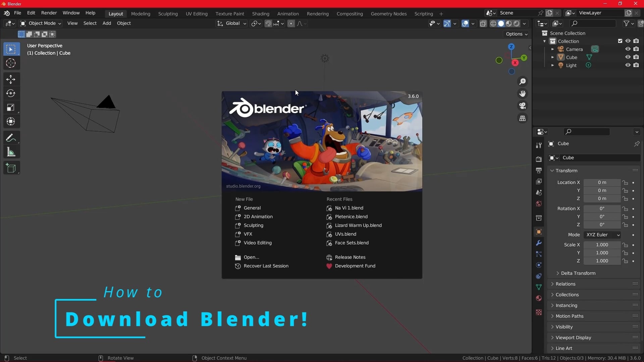This screenshot has height=362, width=644.
Task: Switch to the UV Editing workspace tab
Action: (197, 14)
